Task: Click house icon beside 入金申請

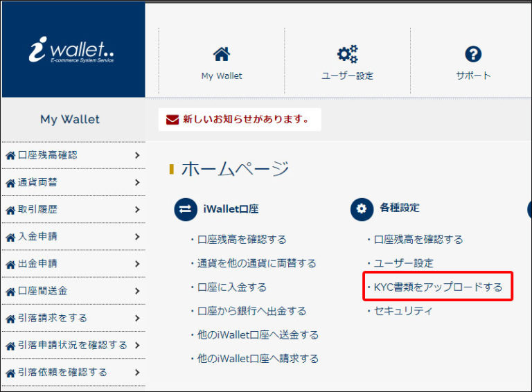Action: point(10,238)
